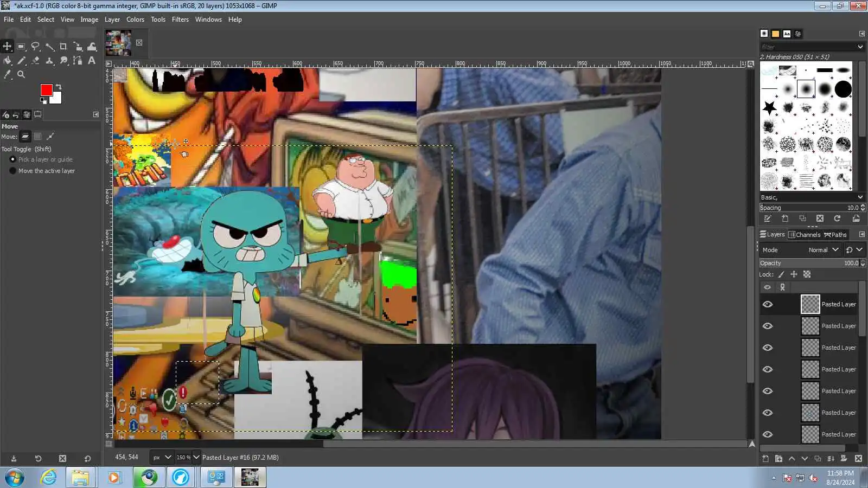Viewport: 868px width, 488px height.
Task: Reset colors to default black and white
Action: point(43,100)
